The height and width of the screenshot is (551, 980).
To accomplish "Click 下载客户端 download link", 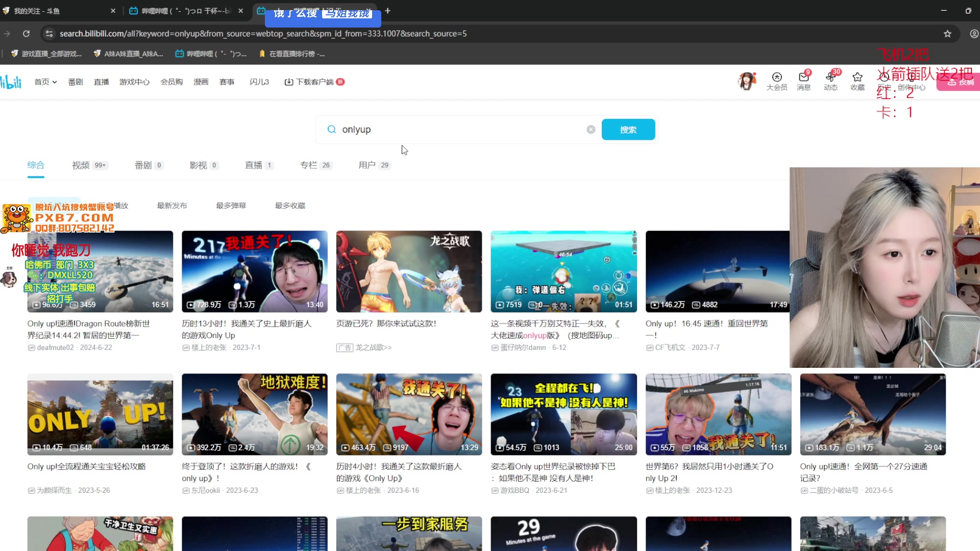I will pos(314,82).
